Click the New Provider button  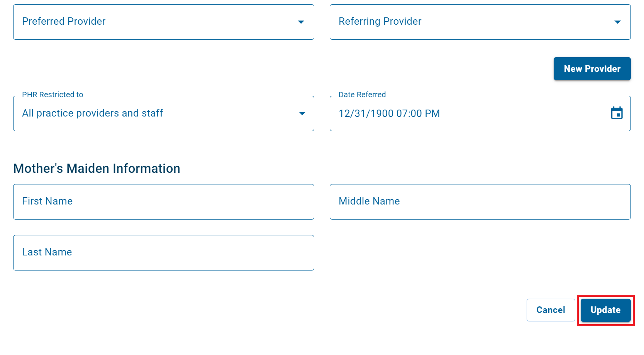(592, 69)
